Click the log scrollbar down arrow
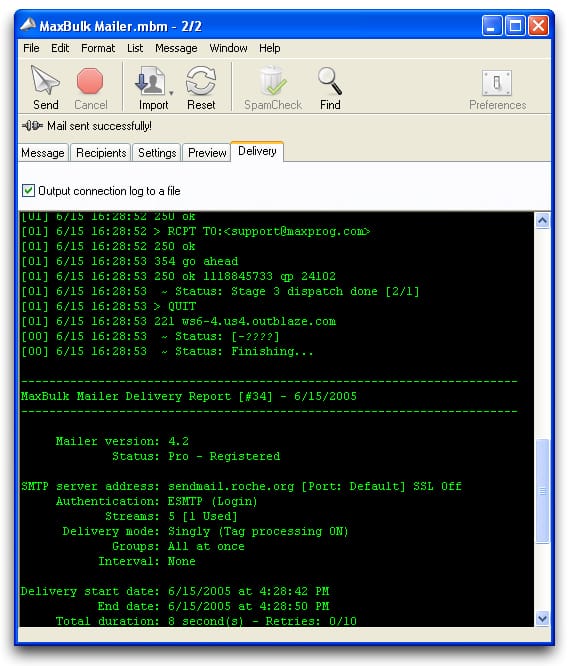 tap(542, 618)
